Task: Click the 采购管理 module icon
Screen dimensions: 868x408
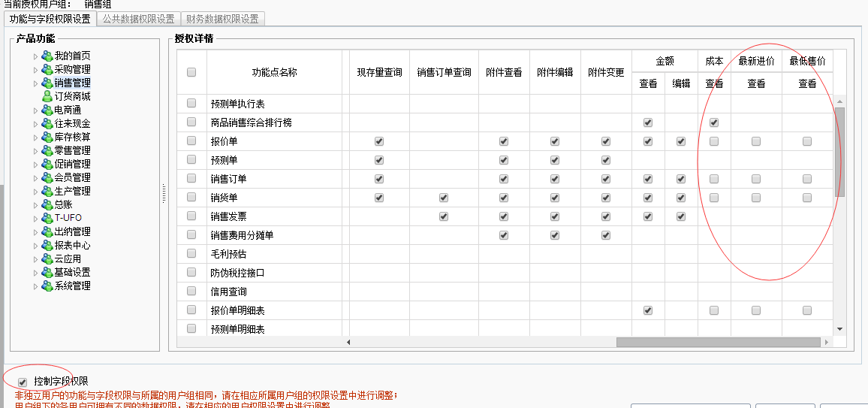Action: coord(47,70)
